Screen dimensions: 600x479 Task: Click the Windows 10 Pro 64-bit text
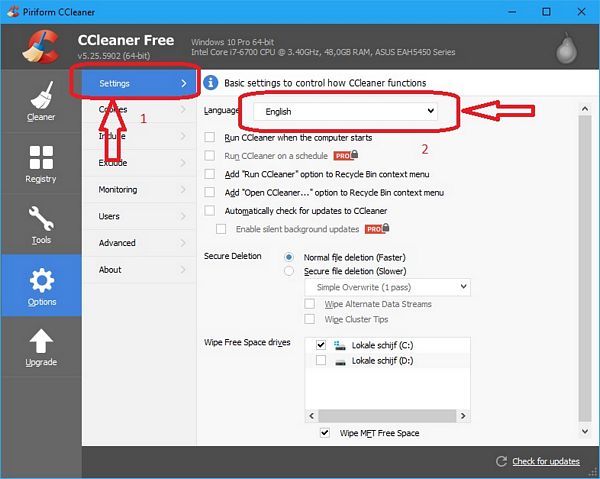(x=233, y=42)
